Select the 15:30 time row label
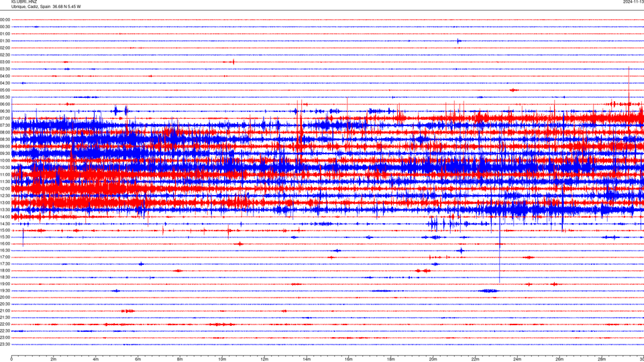Viewport: 644px width, 362px height. (5, 237)
